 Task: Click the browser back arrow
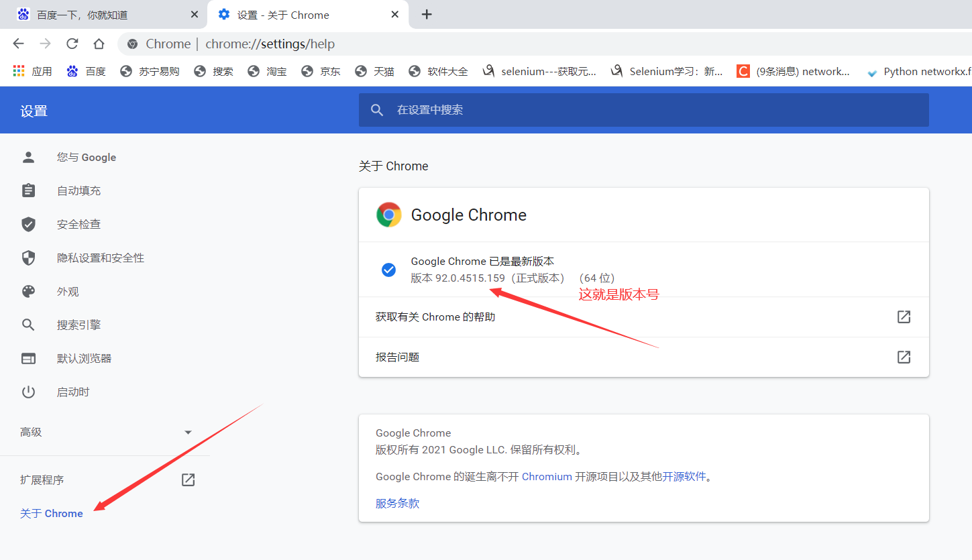[x=18, y=44]
